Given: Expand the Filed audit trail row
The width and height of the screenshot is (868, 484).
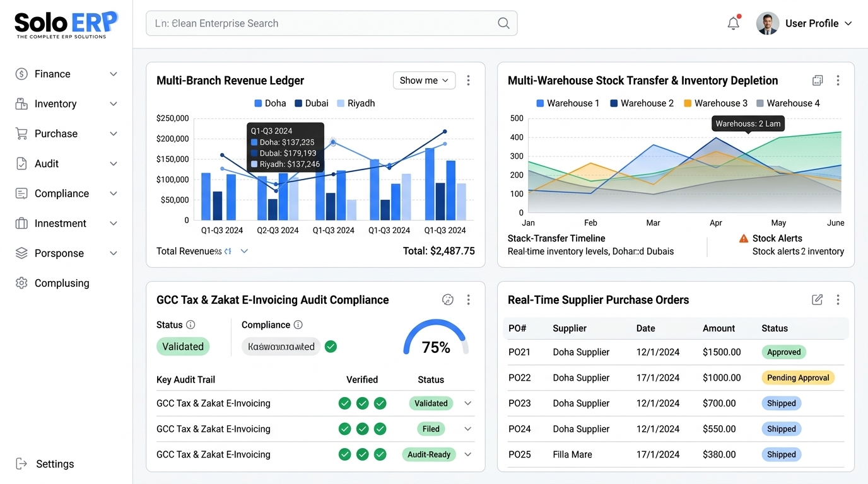Looking at the screenshot, I should [468, 429].
